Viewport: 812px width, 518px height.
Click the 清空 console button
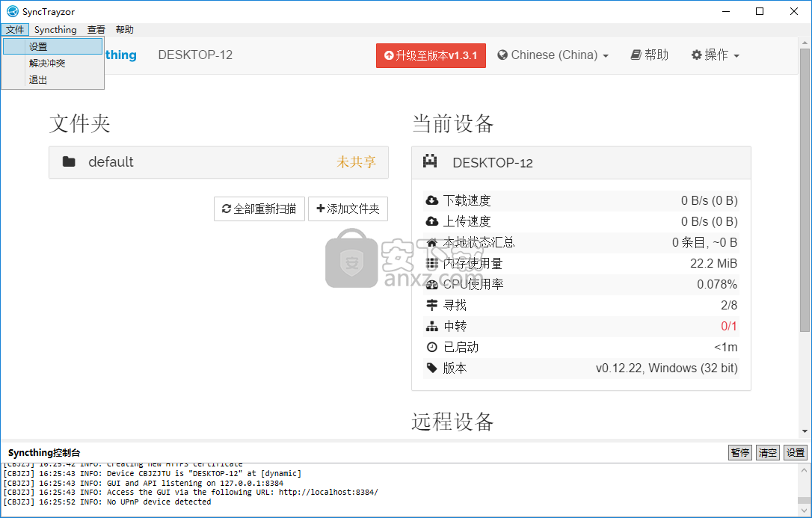tap(767, 453)
